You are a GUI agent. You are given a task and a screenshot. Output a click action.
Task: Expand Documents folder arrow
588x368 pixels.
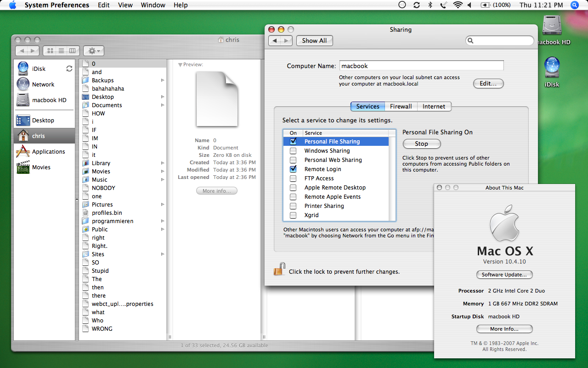(x=163, y=105)
